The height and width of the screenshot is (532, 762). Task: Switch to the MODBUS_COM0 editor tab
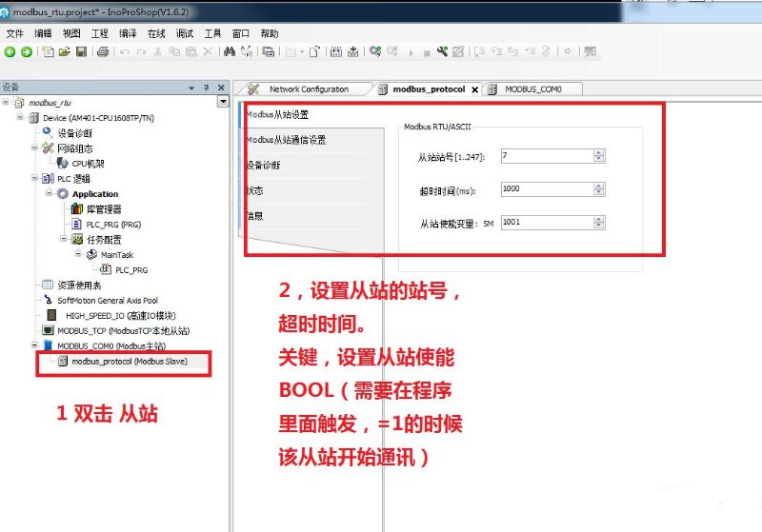(532, 89)
